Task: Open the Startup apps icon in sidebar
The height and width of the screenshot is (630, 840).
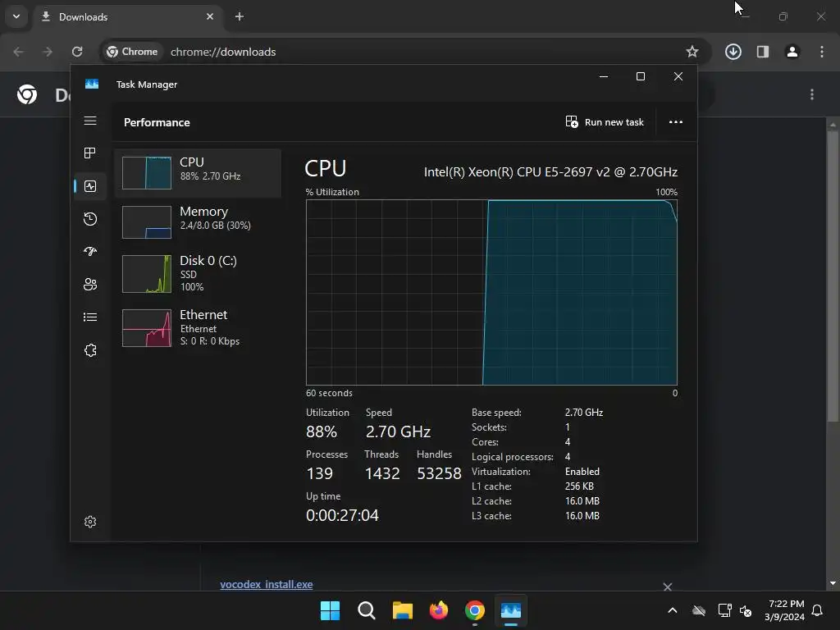Action: pos(90,251)
